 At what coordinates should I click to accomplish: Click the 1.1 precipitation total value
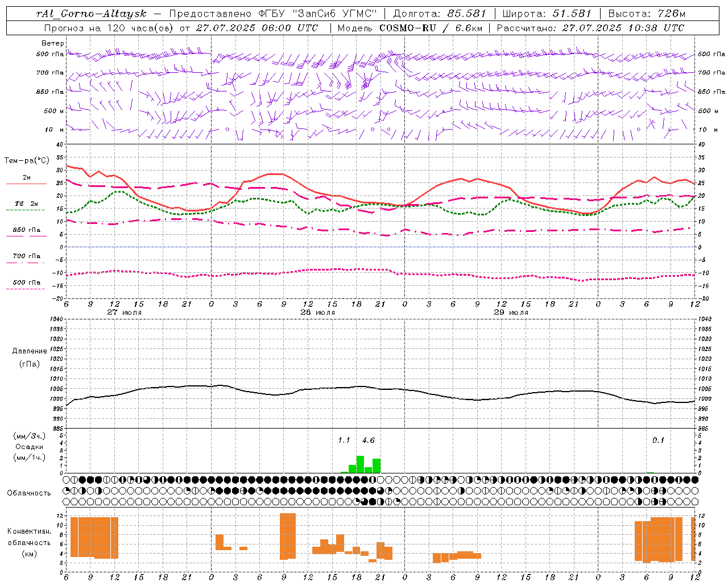click(x=344, y=440)
